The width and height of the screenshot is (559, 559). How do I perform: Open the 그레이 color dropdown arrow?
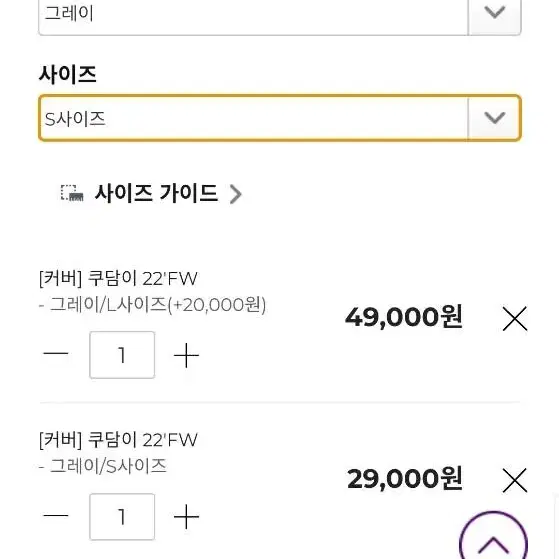tap(494, 16)
